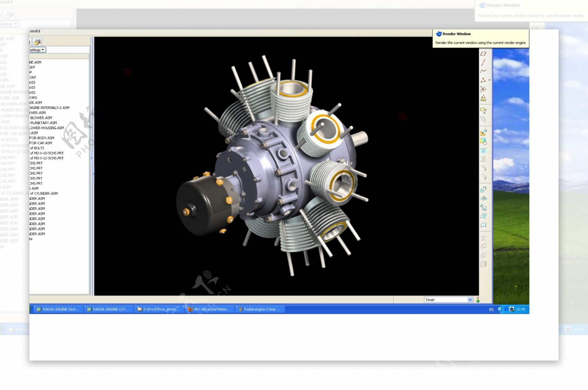Select the Mirror tool
Viewport: 588px width, 390px height.
pos(483,238)
